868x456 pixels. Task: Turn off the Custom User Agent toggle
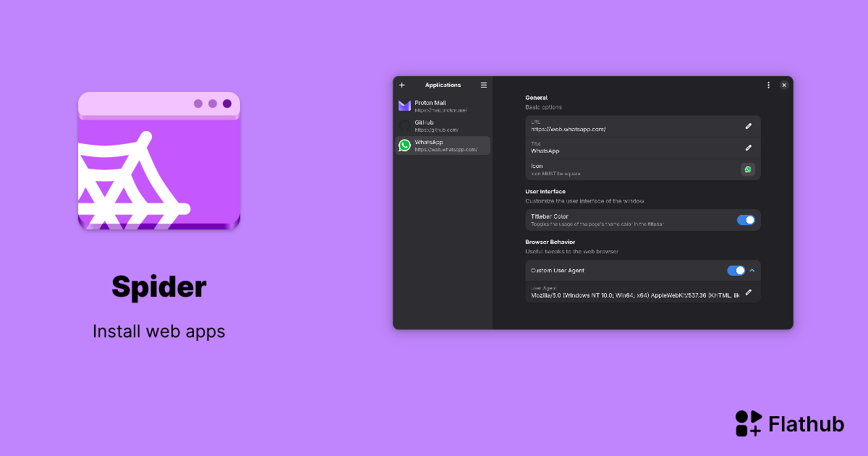(737, 270)
